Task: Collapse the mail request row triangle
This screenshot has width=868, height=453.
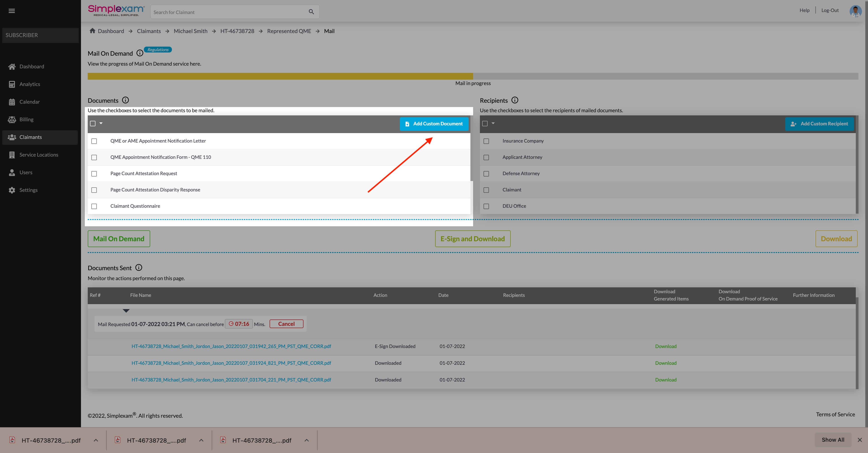Action: (126, 310)
